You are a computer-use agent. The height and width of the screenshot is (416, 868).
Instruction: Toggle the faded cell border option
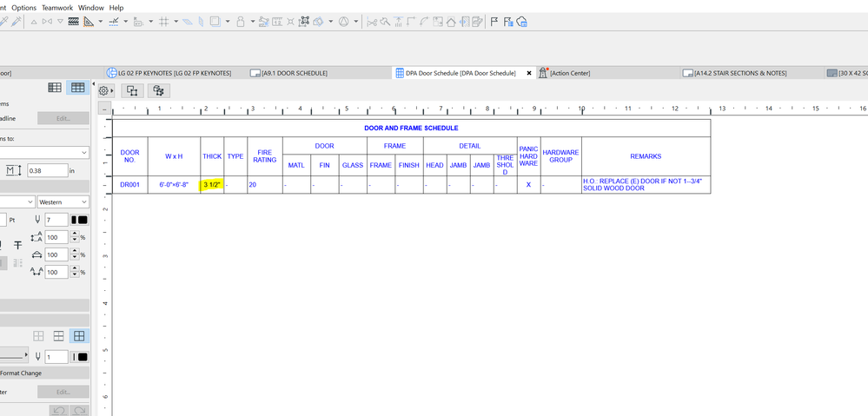(x=38, y=336)
